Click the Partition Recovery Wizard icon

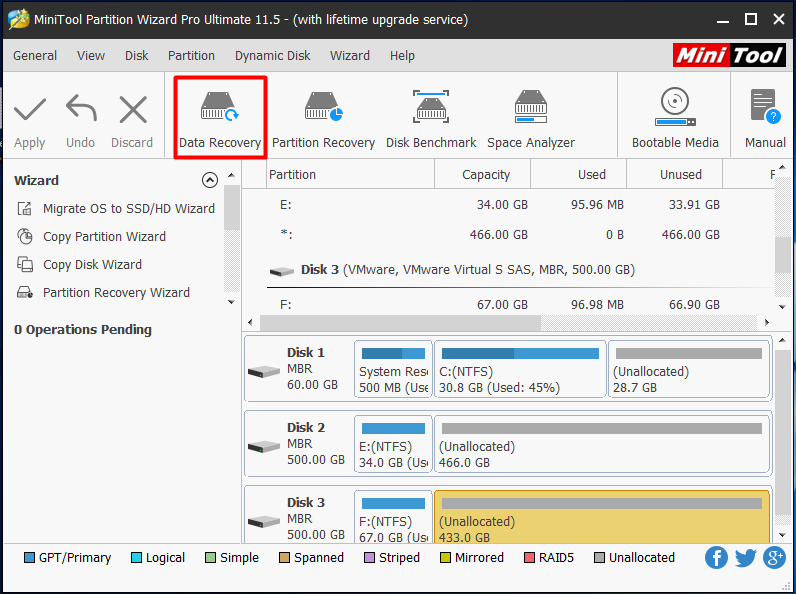point(25,292)
